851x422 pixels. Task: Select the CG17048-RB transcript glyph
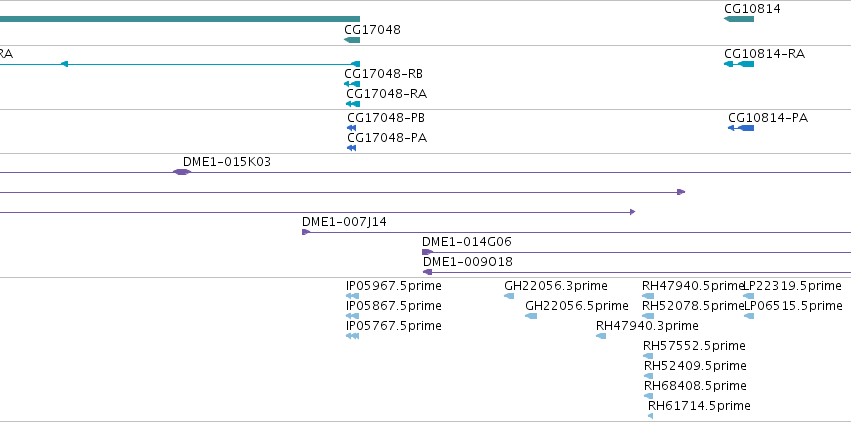352,84
